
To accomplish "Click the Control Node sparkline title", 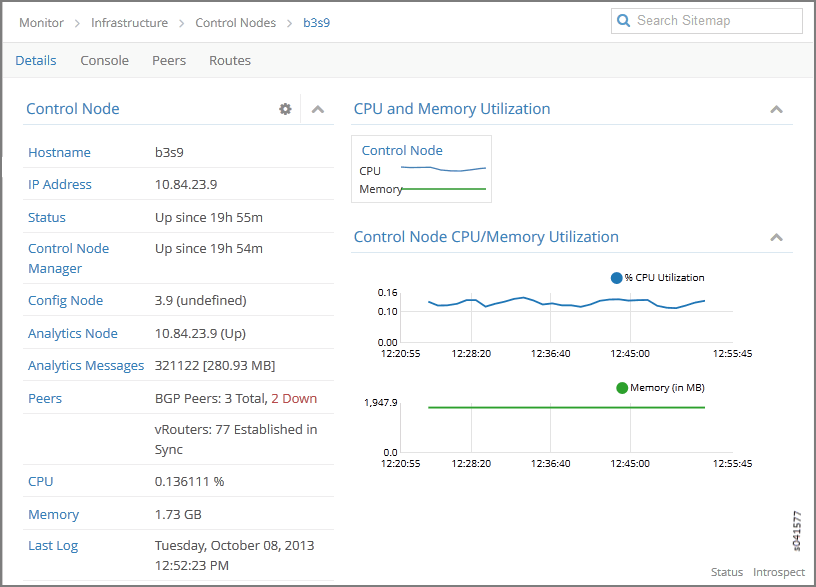I will click(402, 150).
